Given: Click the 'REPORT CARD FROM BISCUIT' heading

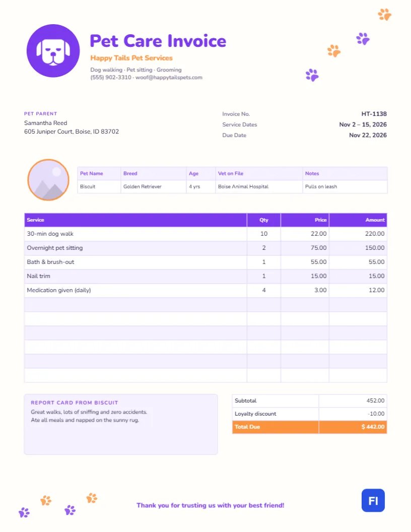Looking at the screenshot, I should tap(75, 403).
